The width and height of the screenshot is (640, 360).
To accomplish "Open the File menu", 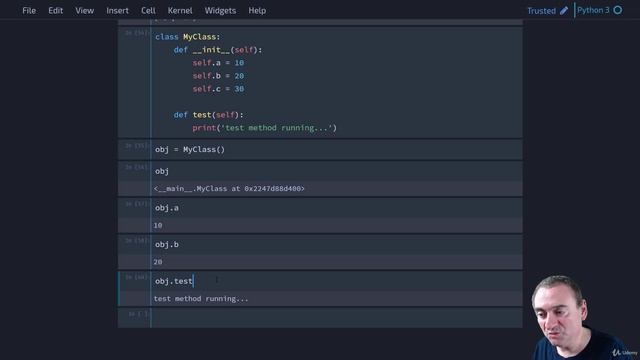I will coord(29,11).
